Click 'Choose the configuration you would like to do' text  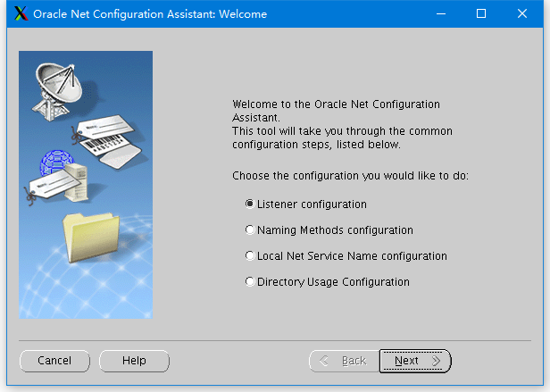coord(350,176)
